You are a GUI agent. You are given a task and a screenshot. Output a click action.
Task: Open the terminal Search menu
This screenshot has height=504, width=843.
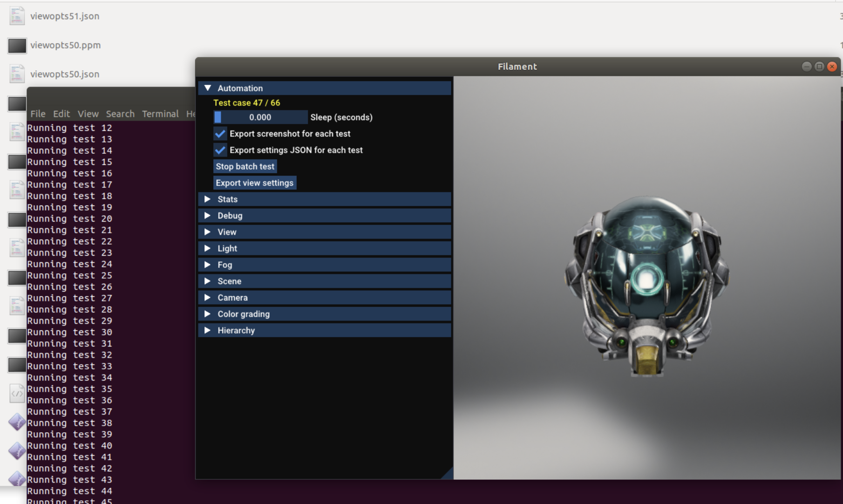(120, 114)
